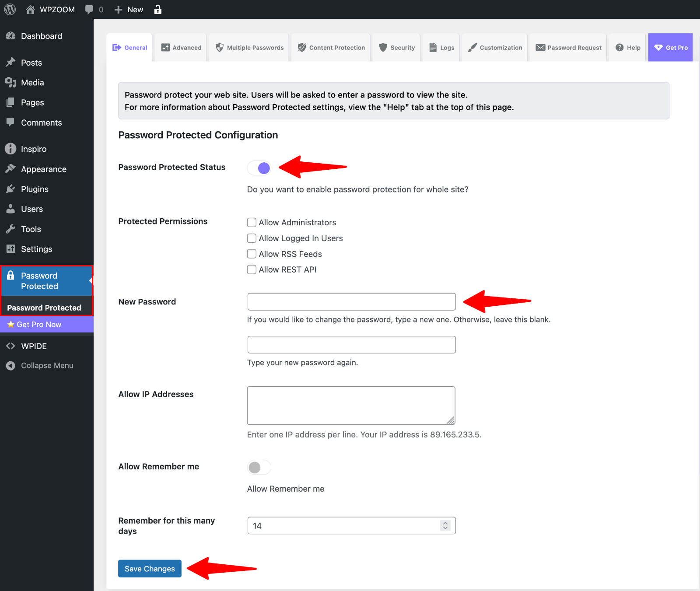The height and width of the screenshot is (591, 700).
Task: Enable the Allow RSS Feeds checkbox
Action: point(252,254)
